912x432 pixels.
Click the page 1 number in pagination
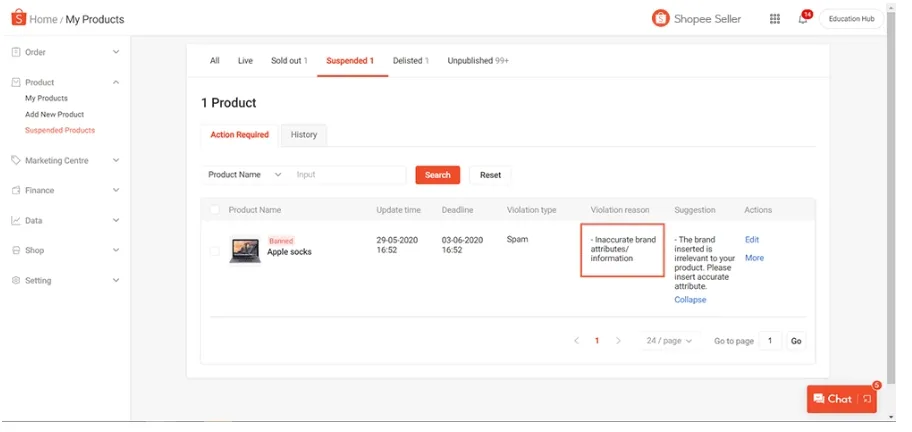pyautogui.click(x=597, y=341)
